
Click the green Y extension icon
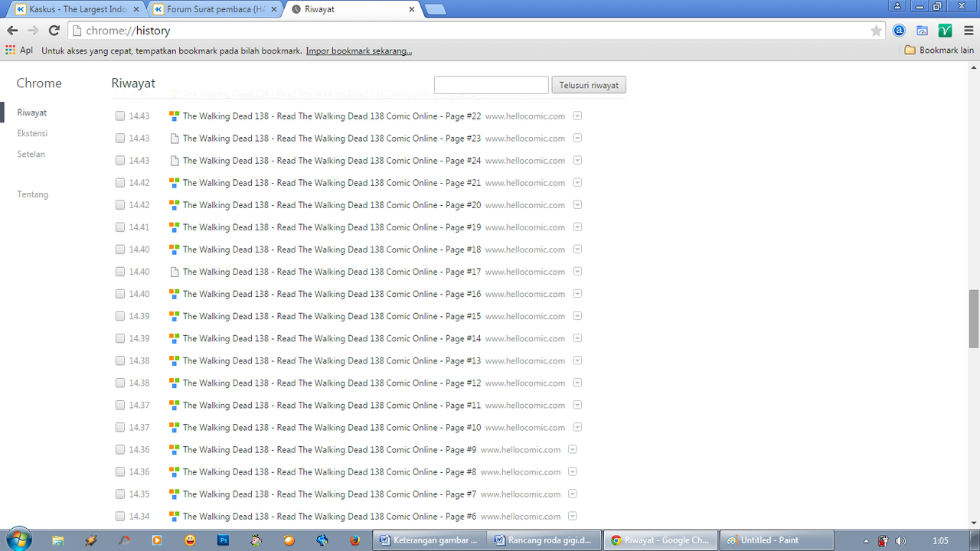(946, 31)
